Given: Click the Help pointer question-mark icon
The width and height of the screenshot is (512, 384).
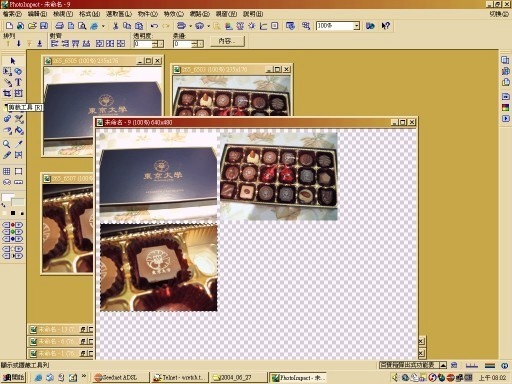Looking at the screenshot, I should [x=386, y=26].
